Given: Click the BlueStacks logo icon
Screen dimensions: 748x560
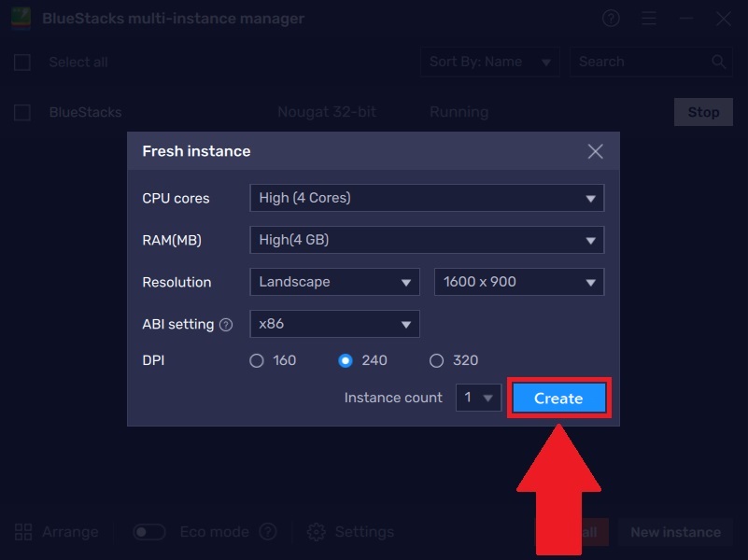Looking at the screenshot, I should tap(21, 19).
